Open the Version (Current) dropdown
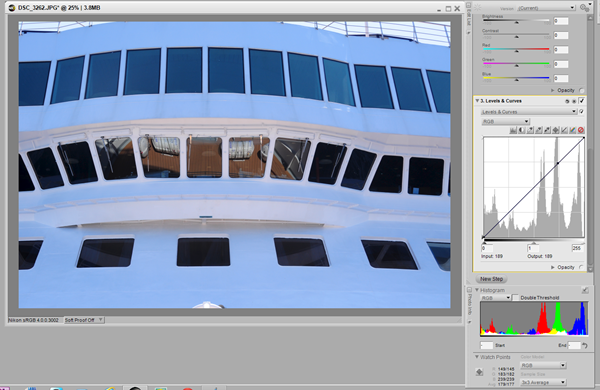The height and width of the screenshot is (390, 600). tap(546, 8)
